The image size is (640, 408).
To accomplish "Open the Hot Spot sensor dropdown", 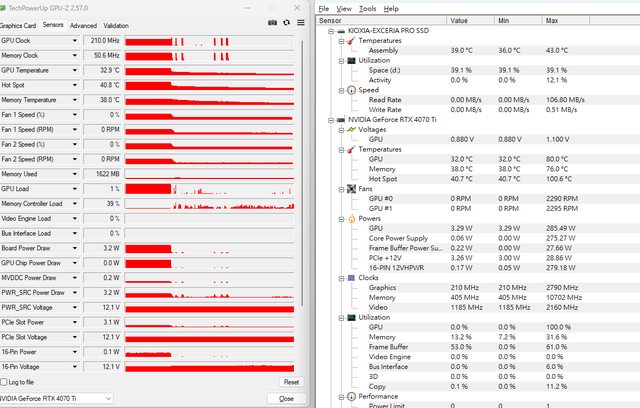I will (76, 85).
